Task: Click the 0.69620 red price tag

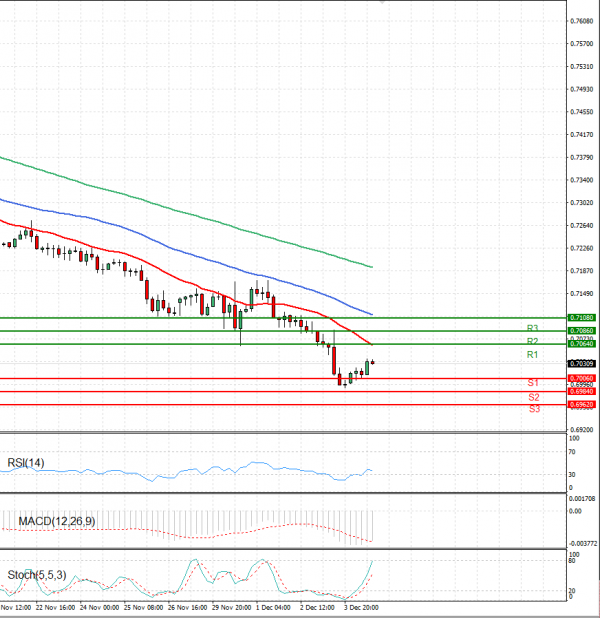Action: tap(581, 404)
